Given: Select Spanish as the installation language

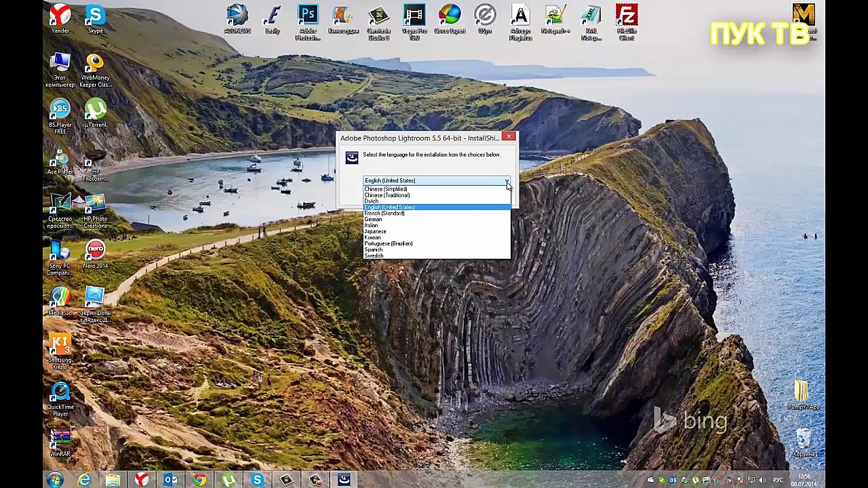Looking at the screenshot, I should point(437,250).
